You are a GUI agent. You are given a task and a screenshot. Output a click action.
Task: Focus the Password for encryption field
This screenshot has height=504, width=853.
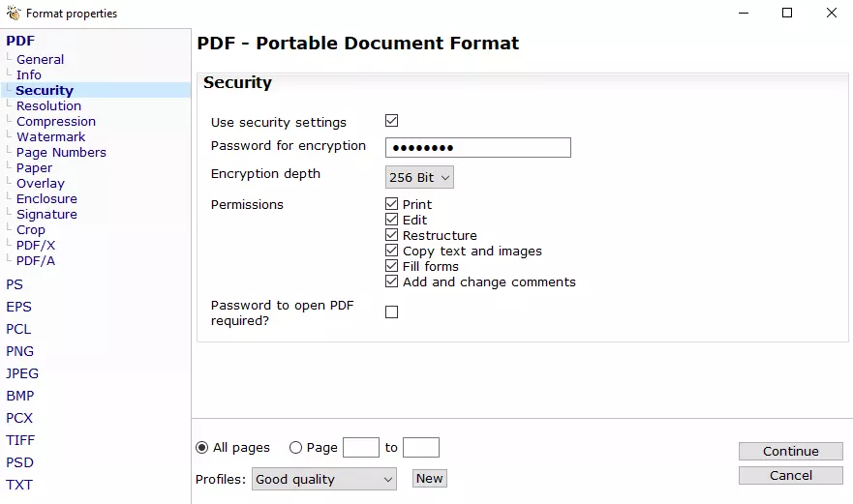(477, 148)
